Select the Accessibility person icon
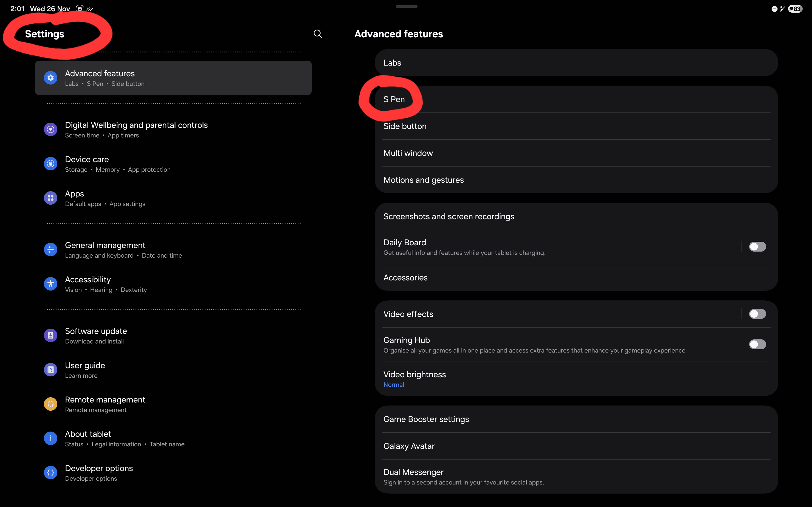The width and height of the screenshot is (812, 507). [x=50, y=284]
